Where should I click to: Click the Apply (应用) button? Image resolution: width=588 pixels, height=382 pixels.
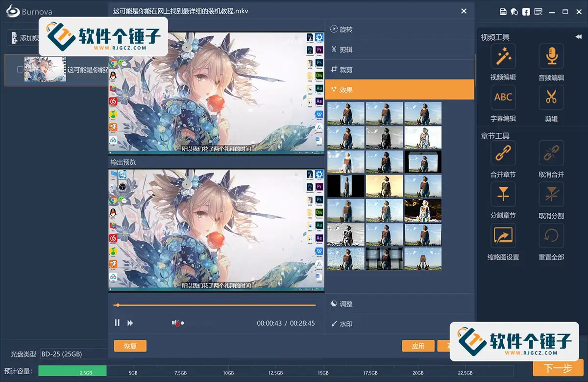(x=418, y=346)
